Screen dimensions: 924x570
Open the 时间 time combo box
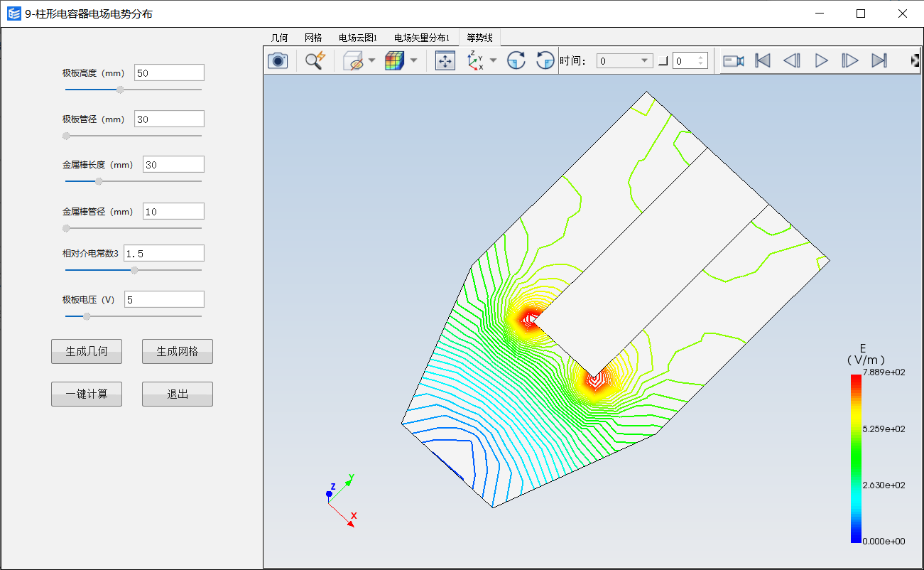(x=624, y=61)
